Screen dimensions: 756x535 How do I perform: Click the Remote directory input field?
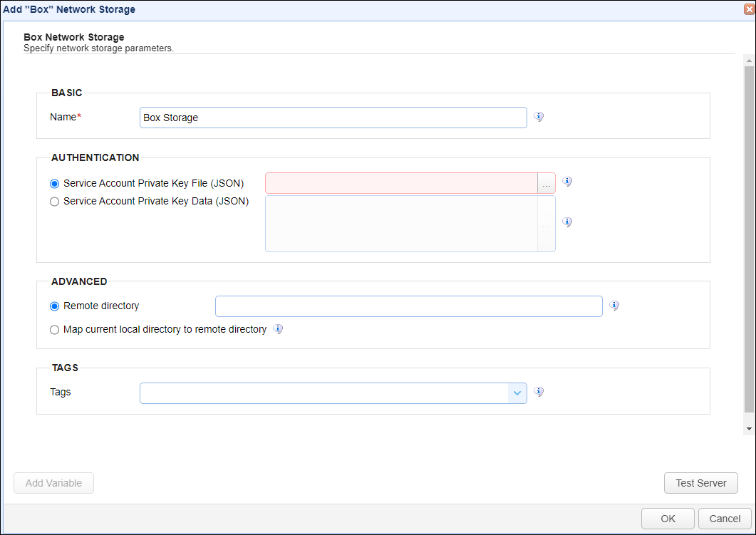409,306
